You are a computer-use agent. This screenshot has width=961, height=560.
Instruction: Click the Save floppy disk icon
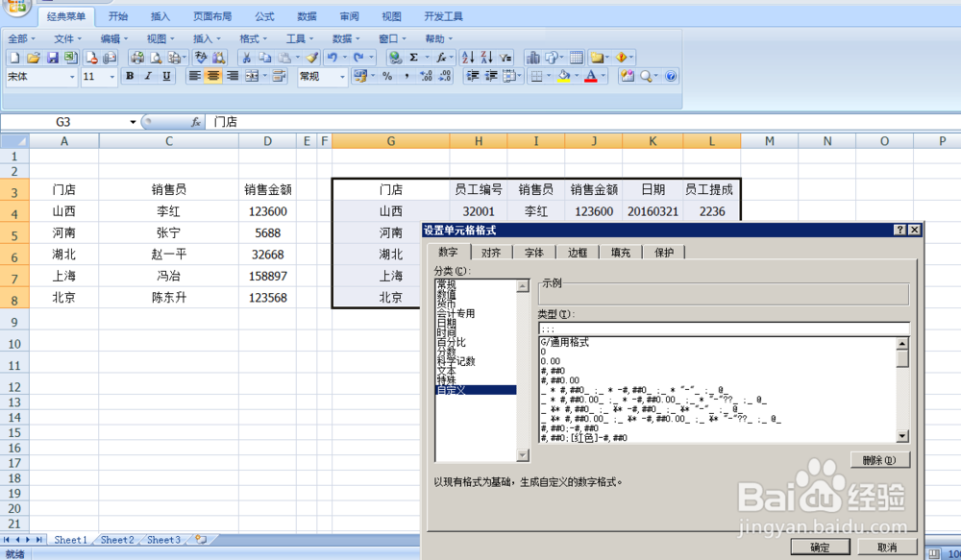pyautogui.click(x=53, y=58)
